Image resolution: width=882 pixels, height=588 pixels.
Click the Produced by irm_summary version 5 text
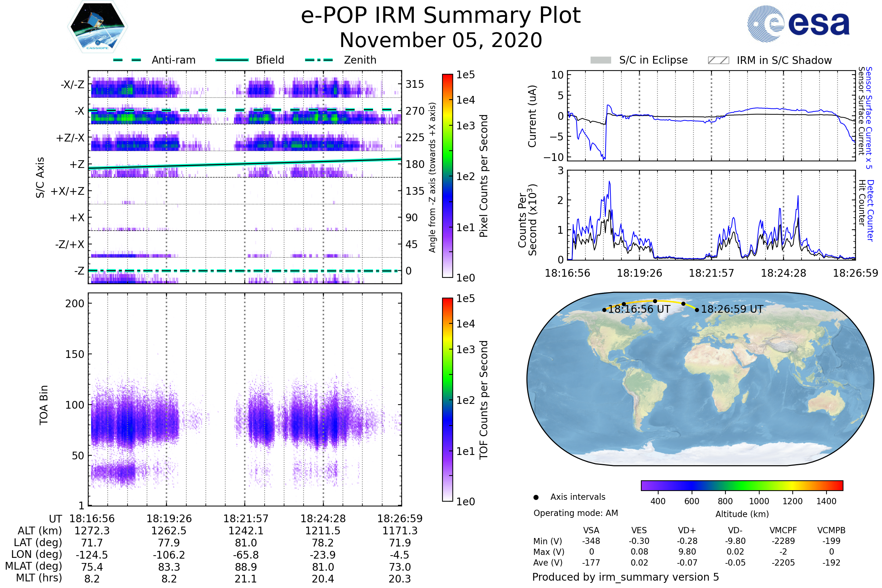tap(625, 577)
